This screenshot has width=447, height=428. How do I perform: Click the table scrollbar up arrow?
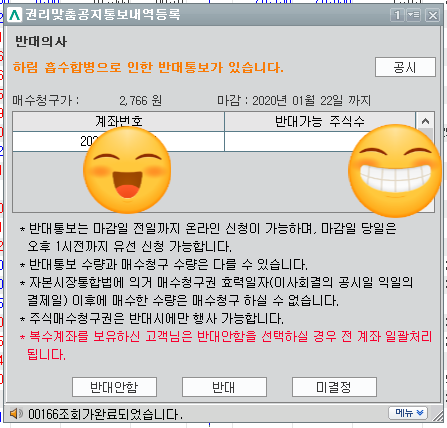tap(425, 121)
